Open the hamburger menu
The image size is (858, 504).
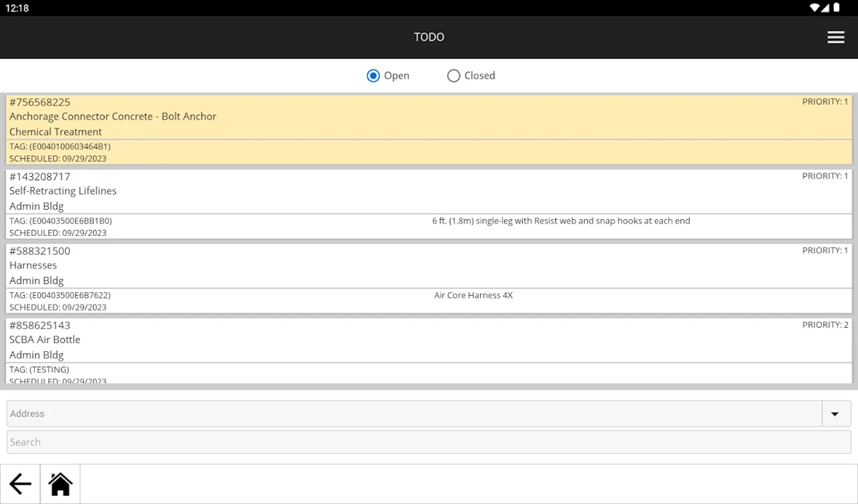point(835,38)
